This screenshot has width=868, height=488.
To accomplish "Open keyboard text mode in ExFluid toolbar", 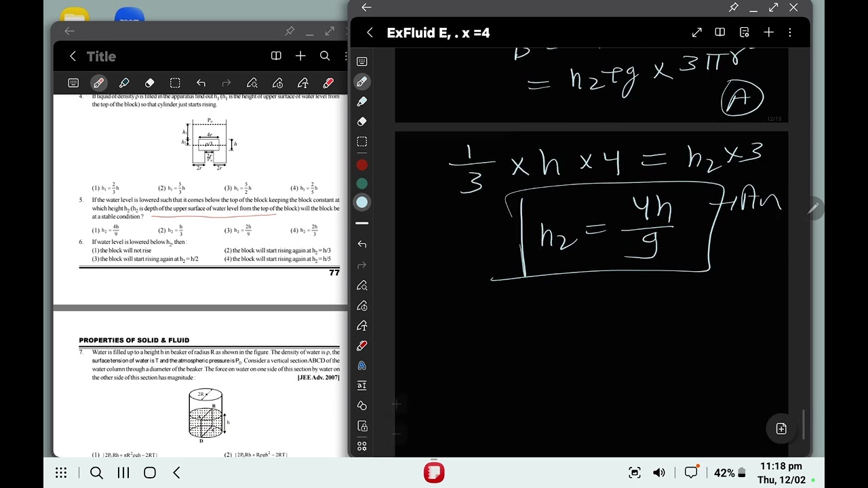I will point(362,62).
